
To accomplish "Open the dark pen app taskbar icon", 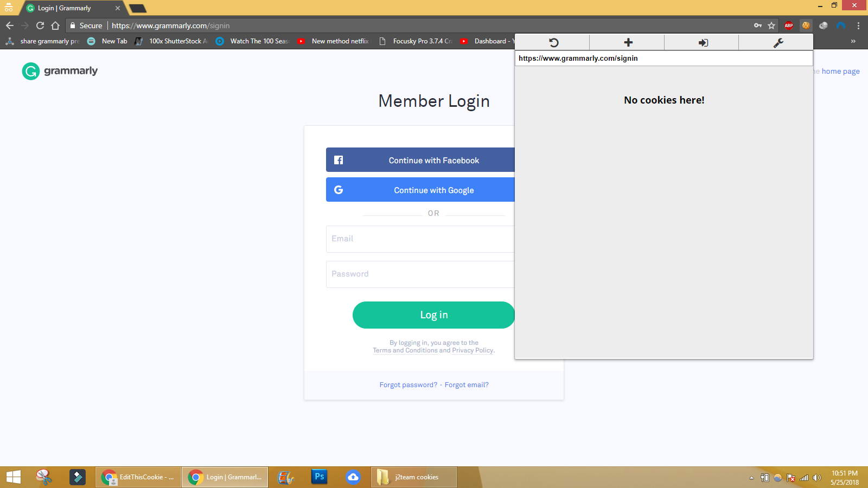I will pos(78,477).
